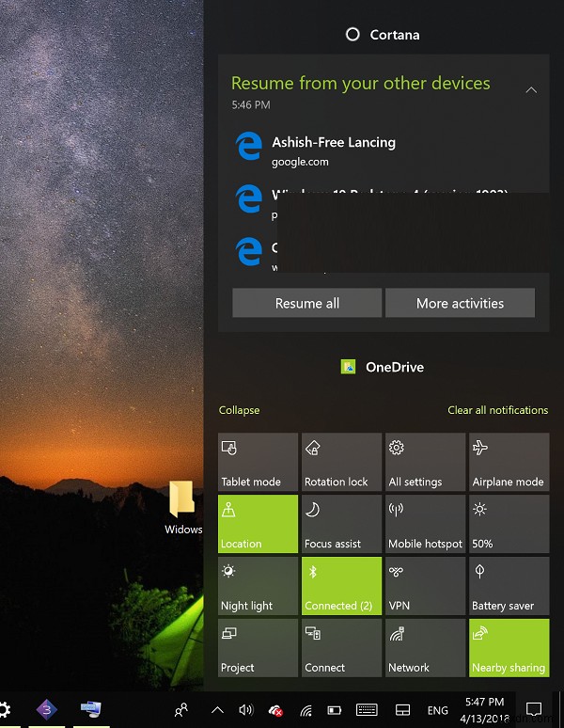
Task: Click the Bluetooth icon in Connected tile
Action: point(313,572)
